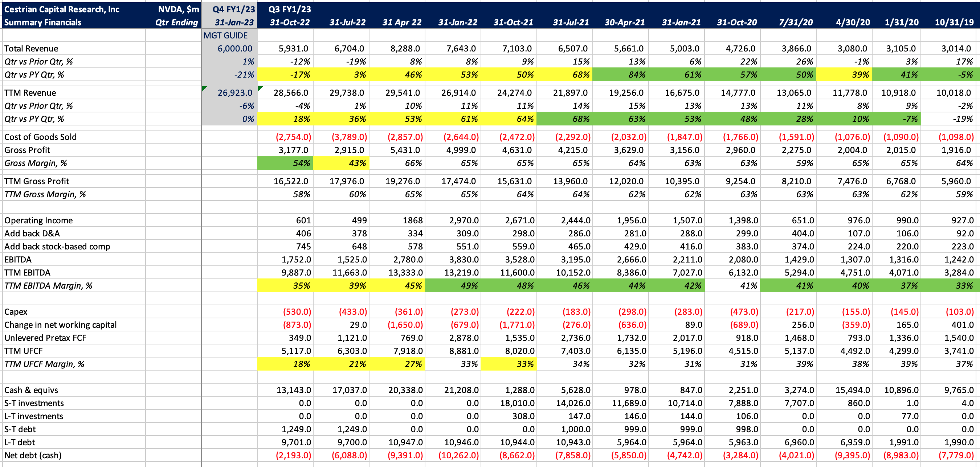Select Cash & equivs value 13,143.0
This screenshot has height=467, width=980.
tap(293, 390)
